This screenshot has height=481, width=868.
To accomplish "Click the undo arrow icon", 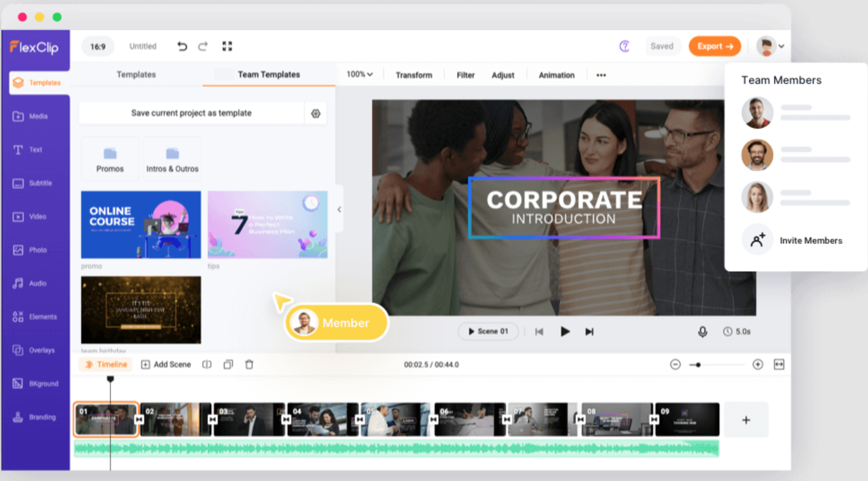I will (x=182, y=46).
